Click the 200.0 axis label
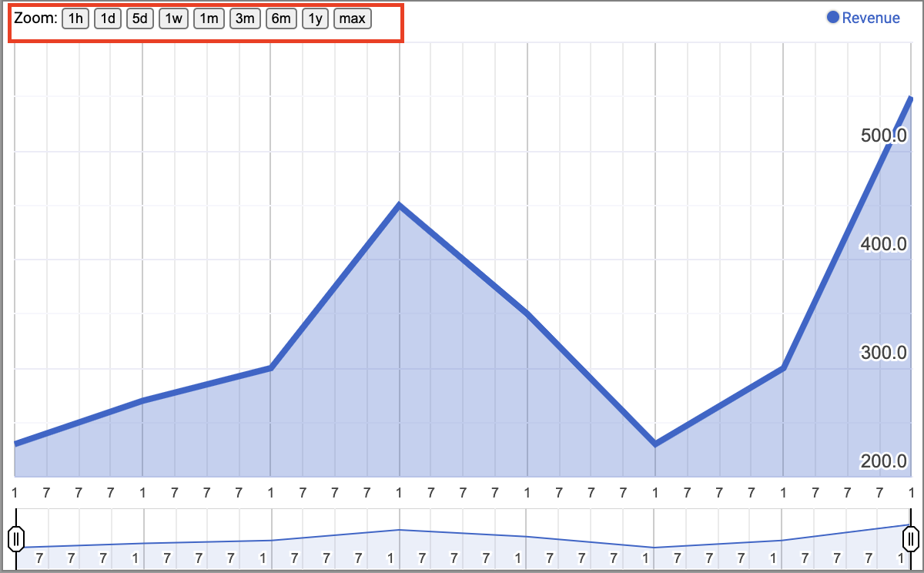This screenshot has height=573, width=924. [x=884, y=461]
